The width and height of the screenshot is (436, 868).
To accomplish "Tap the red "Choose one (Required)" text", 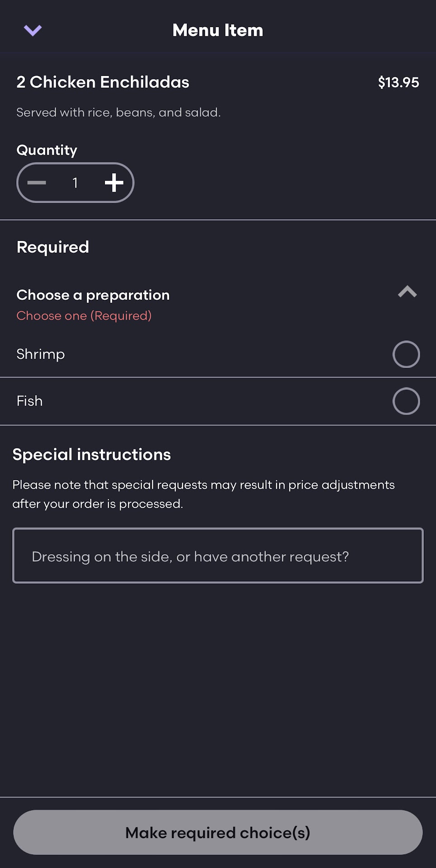I will [84, 316].
